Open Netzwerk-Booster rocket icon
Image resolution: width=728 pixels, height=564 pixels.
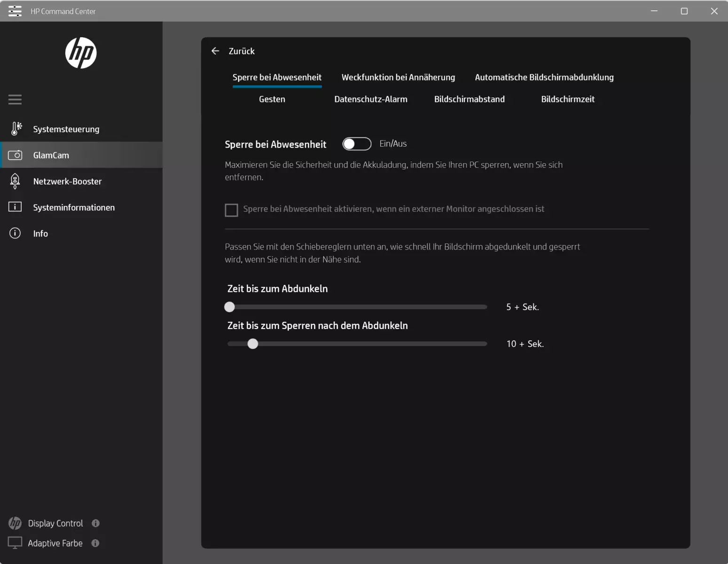click(15, 181)
